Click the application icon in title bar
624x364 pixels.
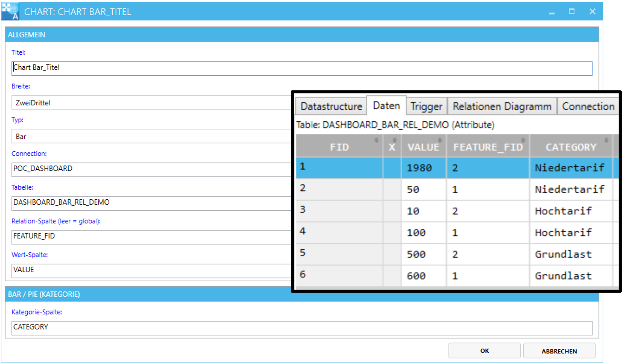point(10,11)
